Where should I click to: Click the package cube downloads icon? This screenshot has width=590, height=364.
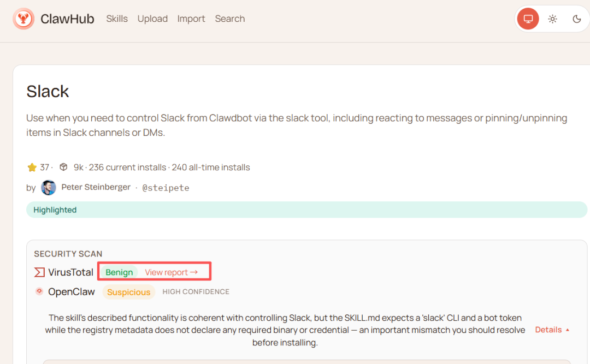click(x=63, y=168)
